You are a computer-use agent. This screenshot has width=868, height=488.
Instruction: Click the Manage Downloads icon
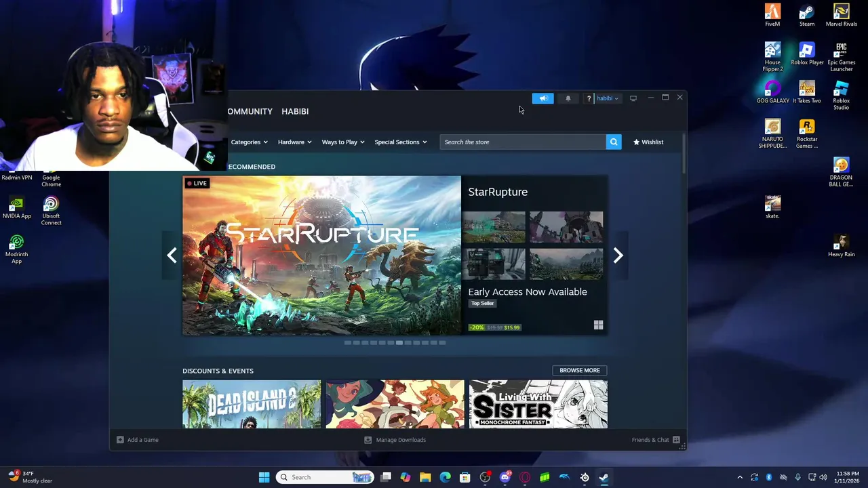tap(368, 440)
